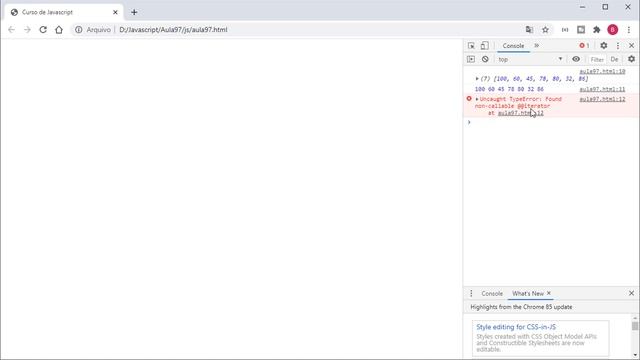Open source link aula97.html:10
Image resolution: width=640 pixels, height=360 pixels.
(602, 71)
